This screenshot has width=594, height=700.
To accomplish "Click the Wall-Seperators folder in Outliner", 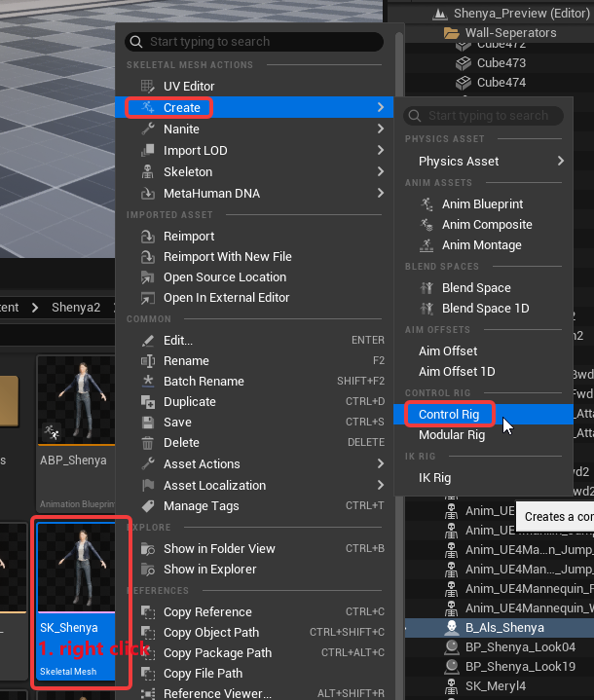I will (x=510, y=33).
